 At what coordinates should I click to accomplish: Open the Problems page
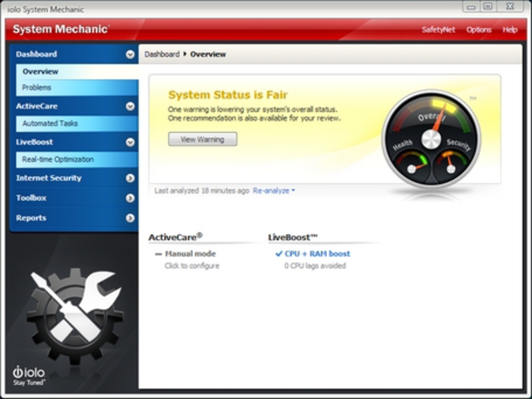tap(77, 88)
